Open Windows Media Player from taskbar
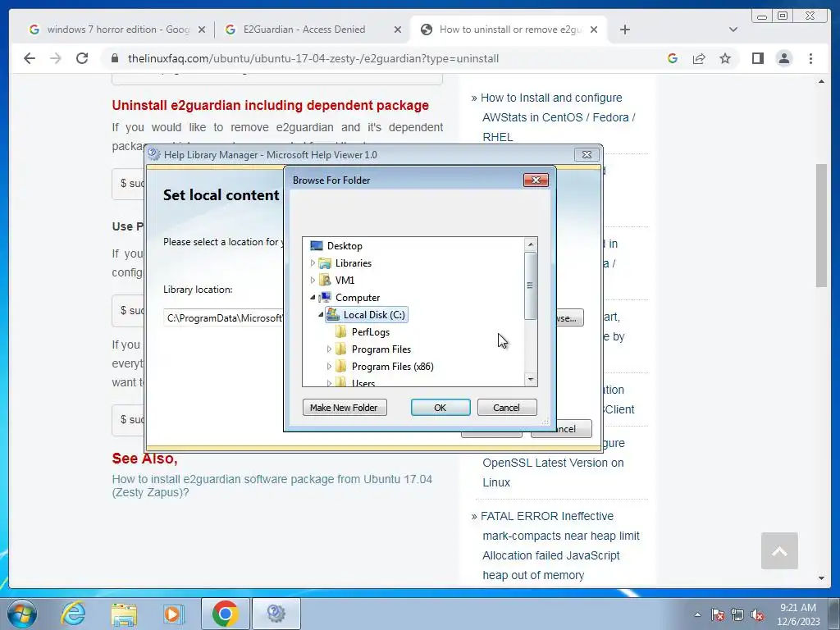 click(x=174, y=614)
